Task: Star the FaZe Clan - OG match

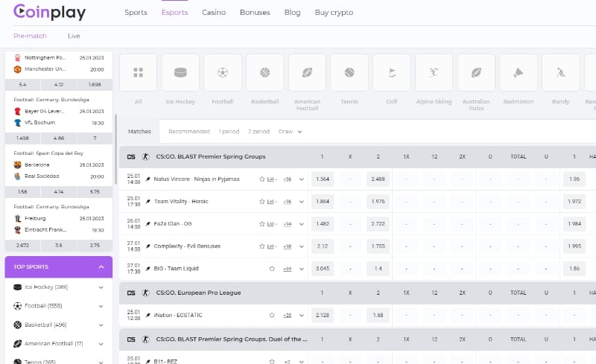Action: (x=262, y=224)
